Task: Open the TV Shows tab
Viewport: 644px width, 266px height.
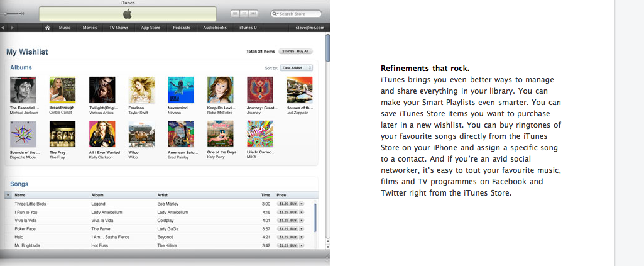Action: pyautogui.click(x=119, y=28)
